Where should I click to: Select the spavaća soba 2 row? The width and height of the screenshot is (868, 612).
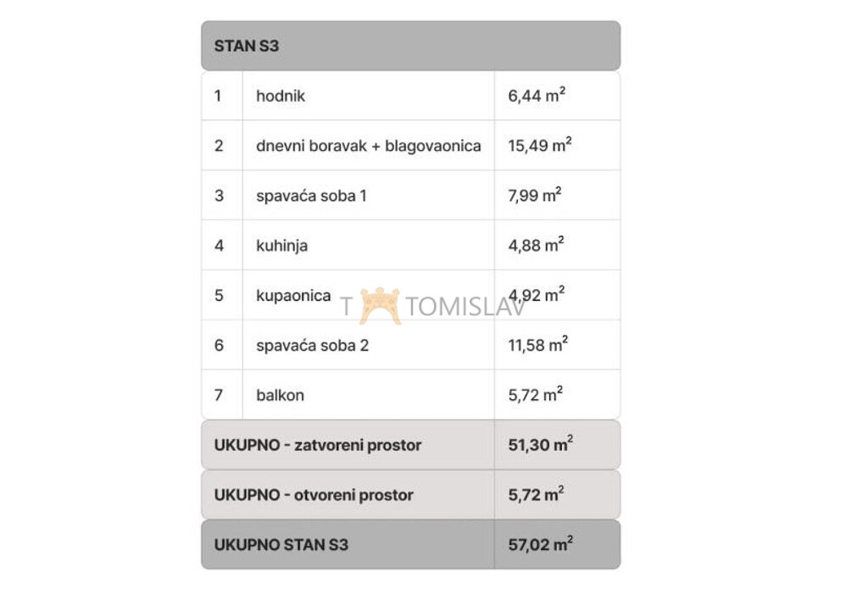coord(411,345)
